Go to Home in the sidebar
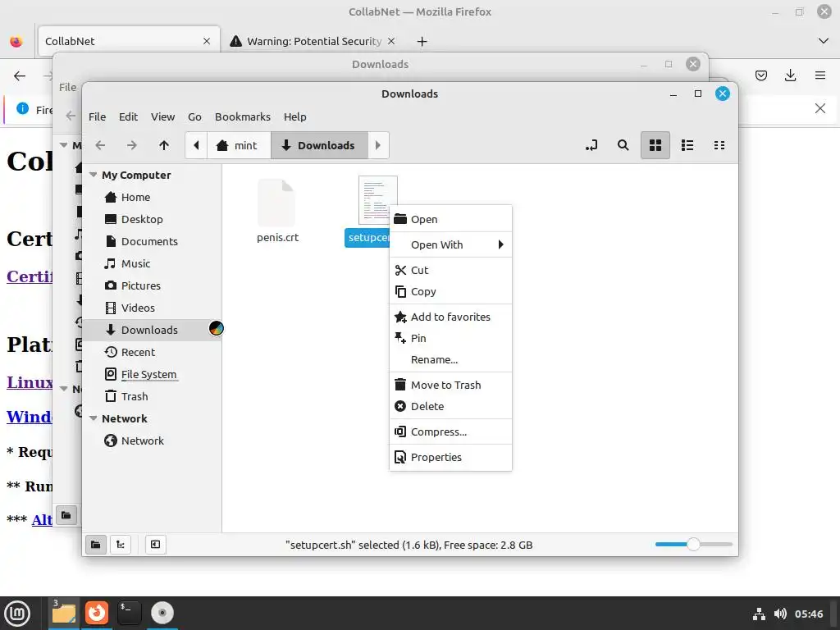This screenshot has height=630, width=840. tap(153, 197)
